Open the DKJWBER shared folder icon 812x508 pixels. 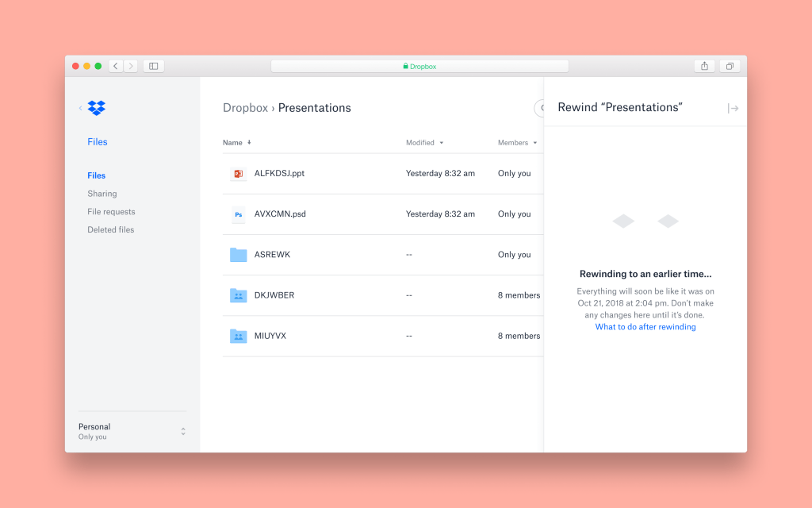pyautogui.click(x=238, y=295)
